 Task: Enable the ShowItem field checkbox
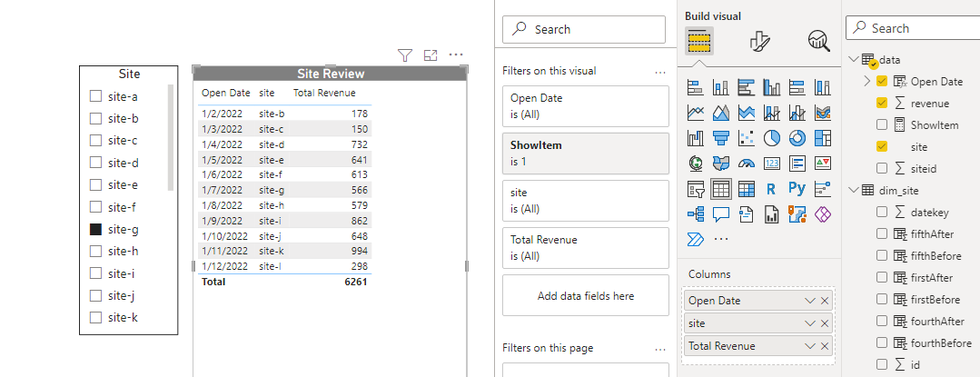(882, 124)
